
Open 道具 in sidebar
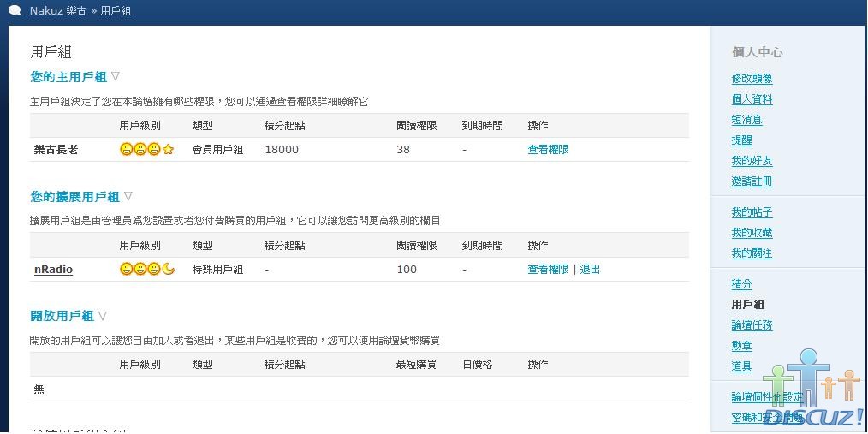(742, 366)
